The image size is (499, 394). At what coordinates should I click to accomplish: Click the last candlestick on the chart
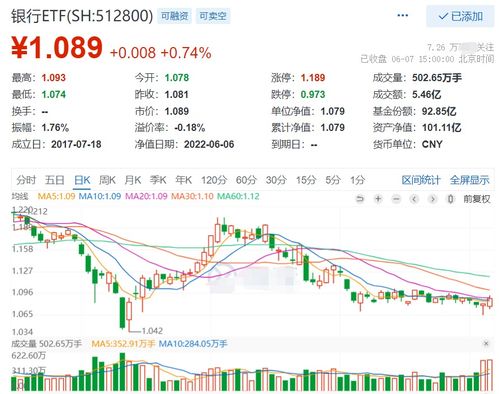[x=490, y=302]
